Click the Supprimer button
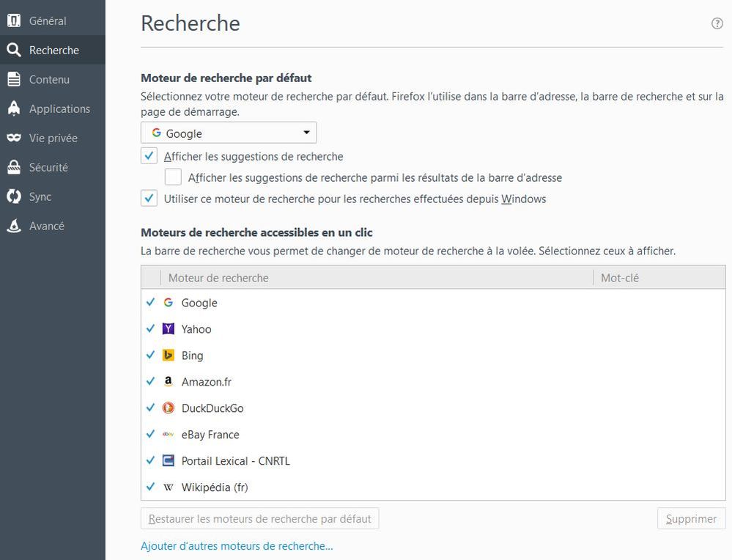The height and width of the screenshot is (560, 732). [691, 519]
